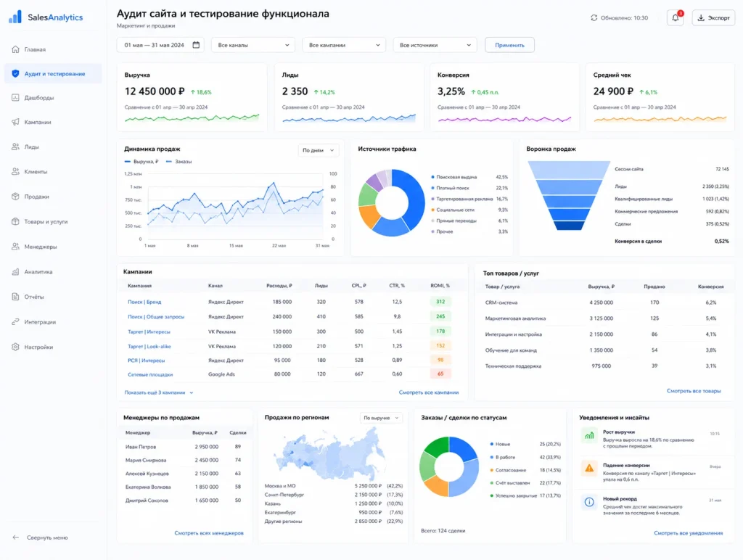743x560 pixels.
Task: Click the Поисковая выдача legend color dot
Action: pyautogui.click(x=432, y=177)
